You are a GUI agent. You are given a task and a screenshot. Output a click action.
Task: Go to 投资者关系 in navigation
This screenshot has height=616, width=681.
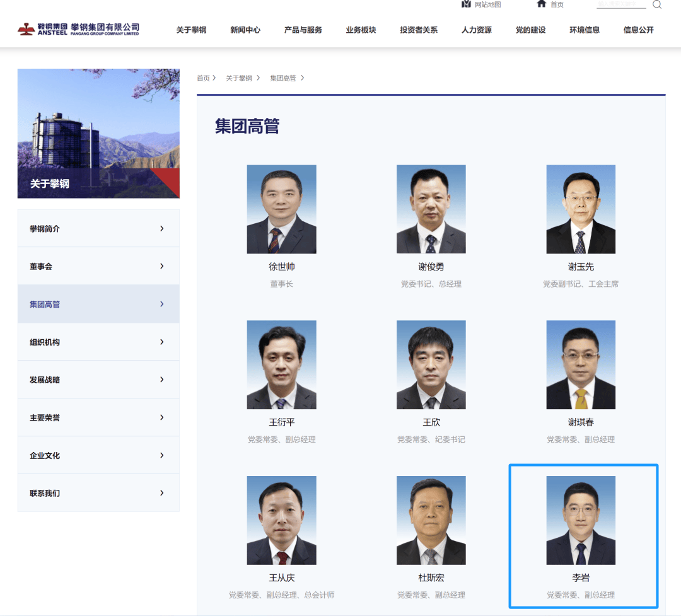tap(418, 30)
